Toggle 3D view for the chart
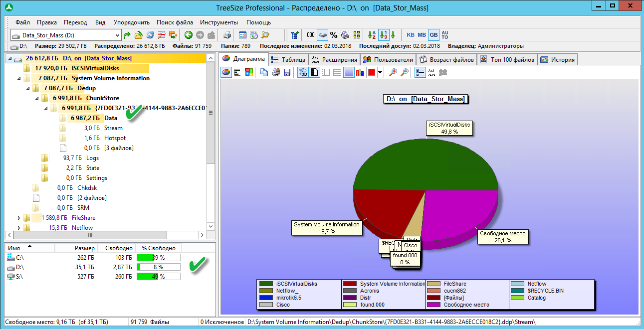This screenshot has width=644, height=329. coord(303,72)
